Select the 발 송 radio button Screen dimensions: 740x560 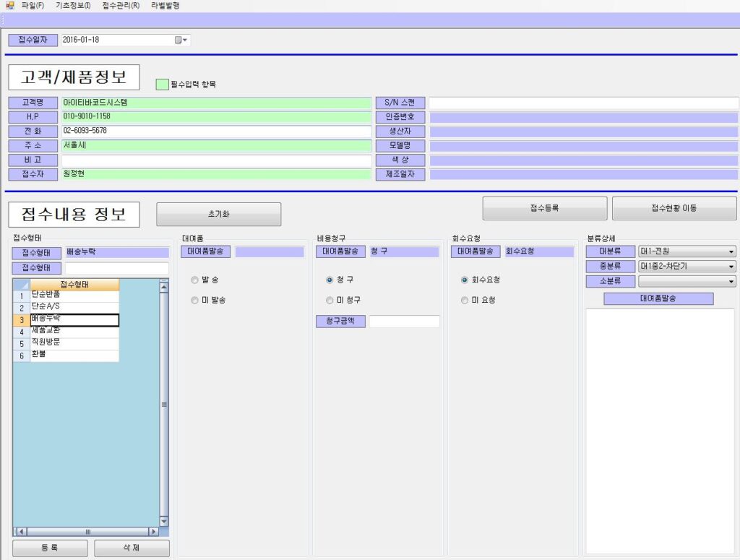pos(194,280)
